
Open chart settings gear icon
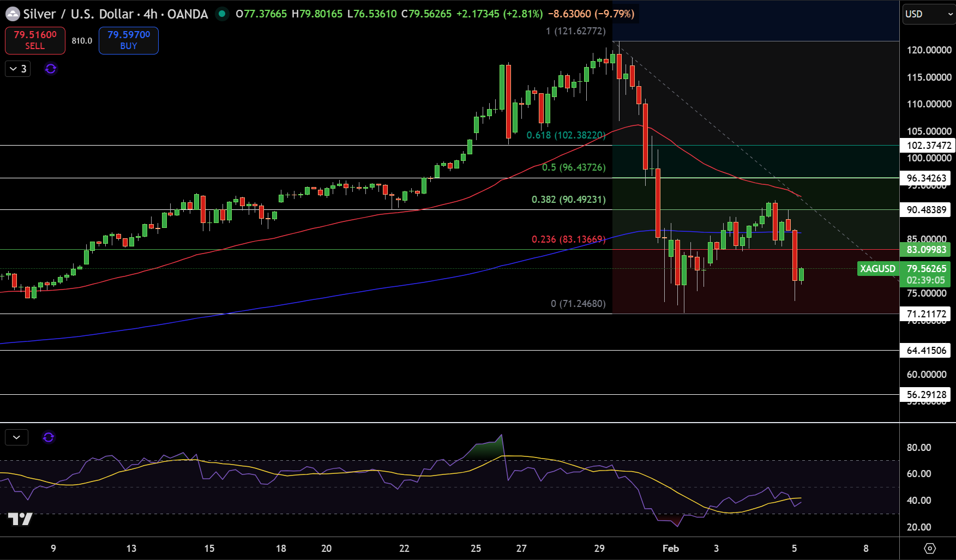coord(930,548)
